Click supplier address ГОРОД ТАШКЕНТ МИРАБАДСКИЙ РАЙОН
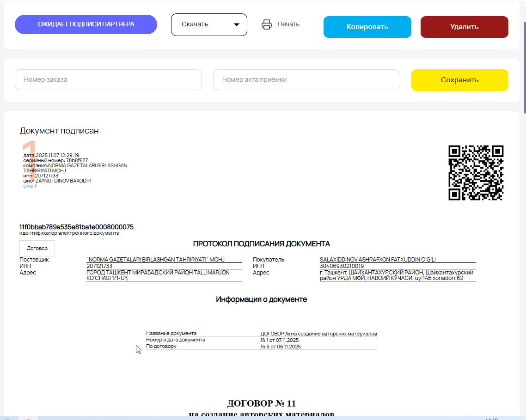The height and width of the screenshot is (420, 526). pyautogui.click(x=158, y=275)
